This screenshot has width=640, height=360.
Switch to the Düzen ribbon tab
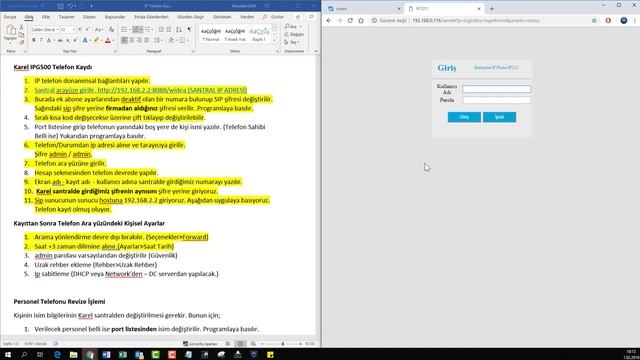tap(89, 17)
